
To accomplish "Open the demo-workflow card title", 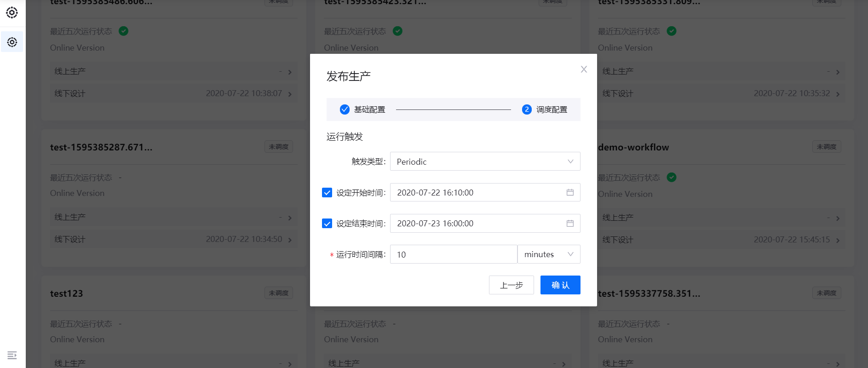I will point(633,147).
